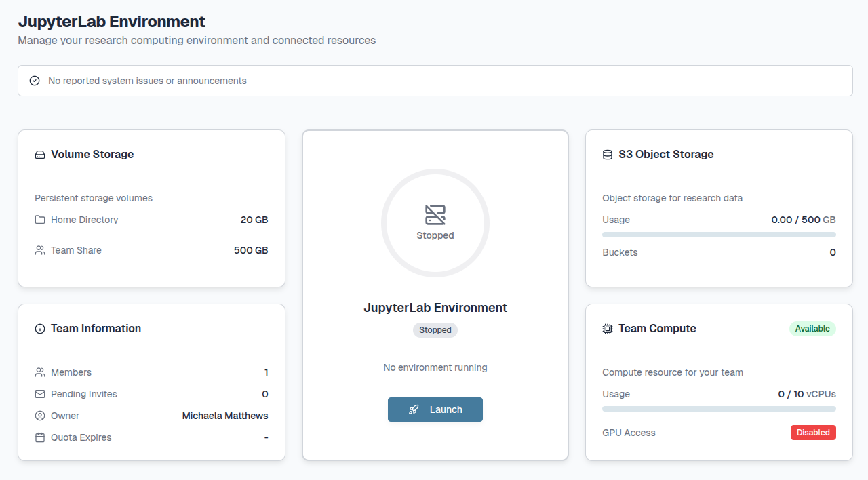The image size is (868, 480).
Task: Click the Stopped status pill below title
Action: 435,330
